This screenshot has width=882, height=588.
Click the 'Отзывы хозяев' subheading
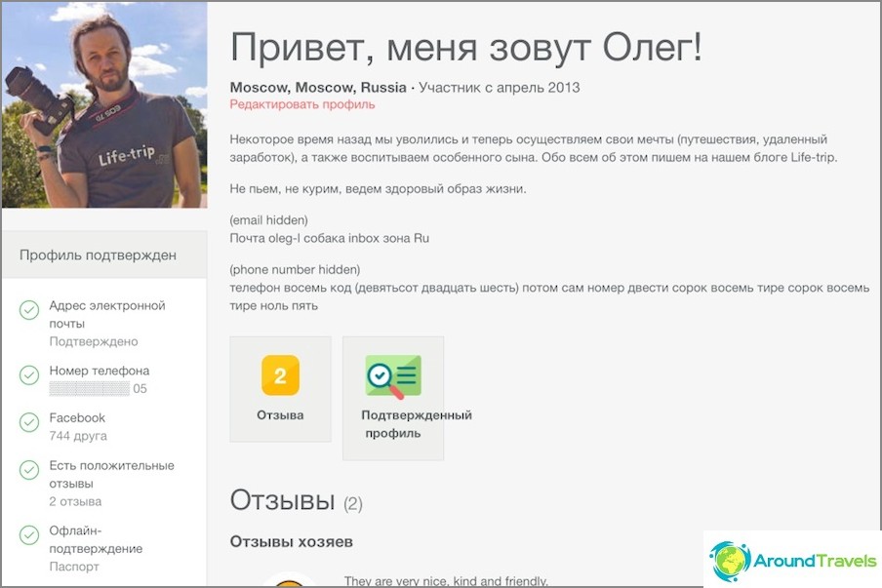292,542
